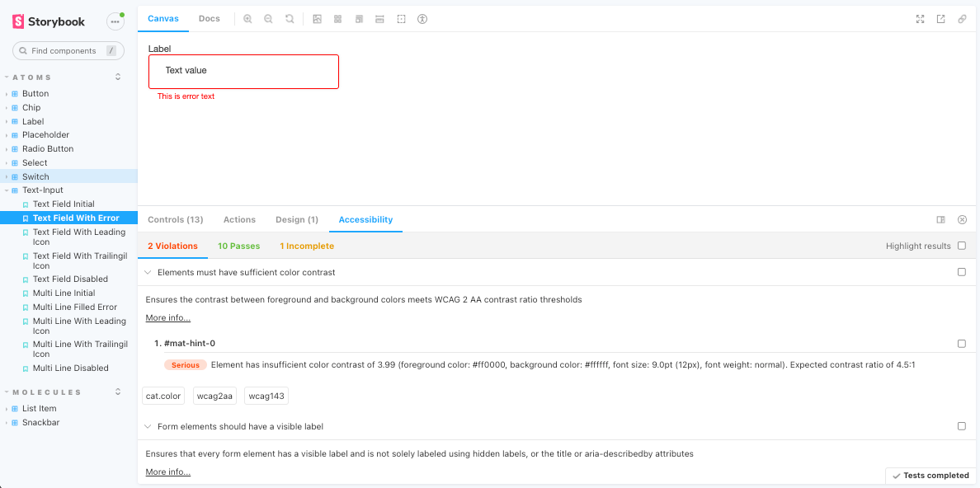Collapse the Text-Input component

[43, 190]
